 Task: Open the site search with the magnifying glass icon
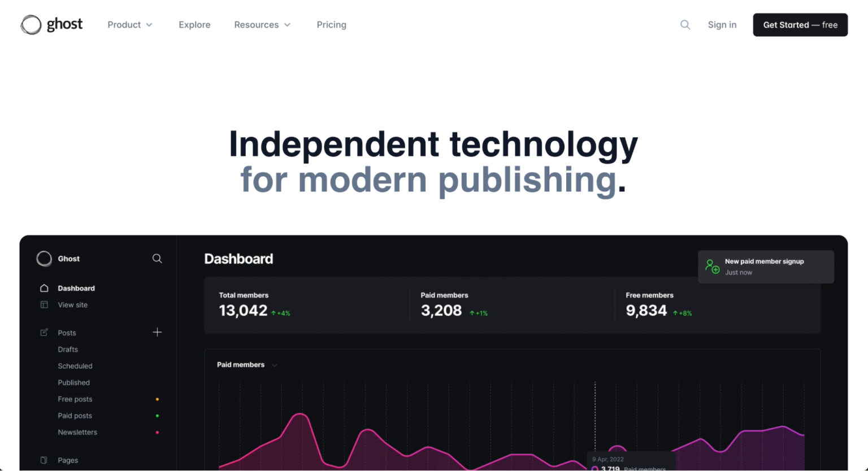click(685, 25)
